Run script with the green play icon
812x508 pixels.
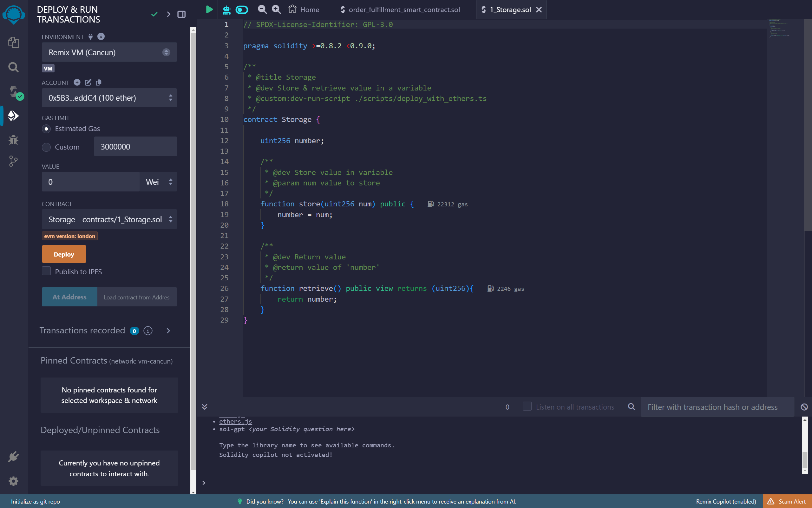click(209, 10)
